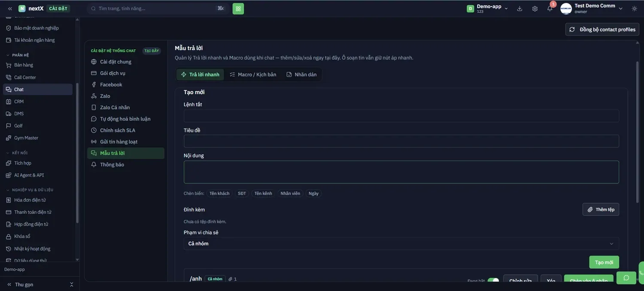Click the X icon beside Thu gọn
Image resolution: width=644 pixels, height=291 pixels.
[72, 285]
